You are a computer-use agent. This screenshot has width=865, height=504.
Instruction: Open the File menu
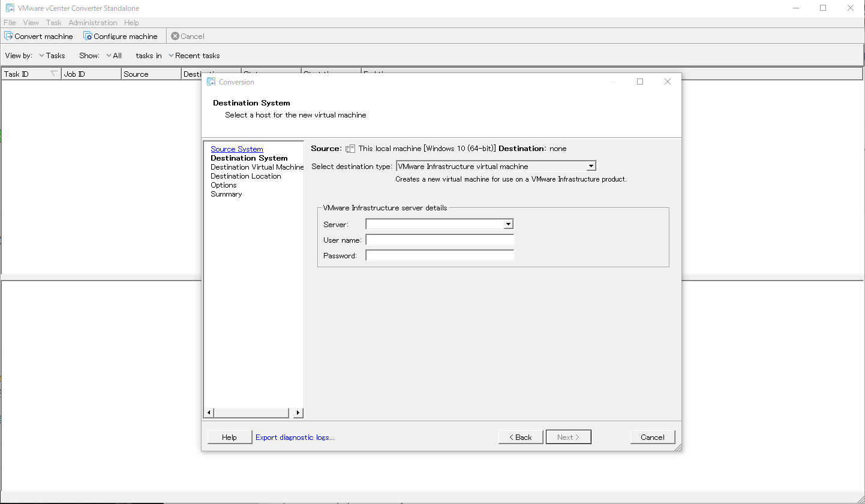pos(10,23)
